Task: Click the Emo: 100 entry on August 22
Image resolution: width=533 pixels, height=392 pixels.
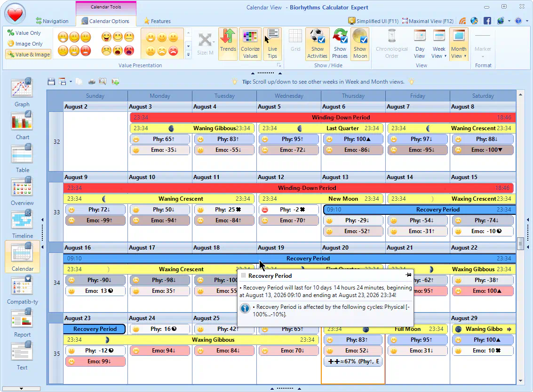Action: (483, 291)
